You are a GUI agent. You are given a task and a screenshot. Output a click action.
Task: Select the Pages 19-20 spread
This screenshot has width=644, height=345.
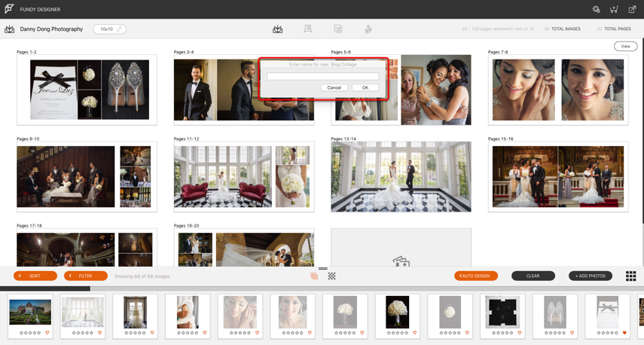point(244,247)
